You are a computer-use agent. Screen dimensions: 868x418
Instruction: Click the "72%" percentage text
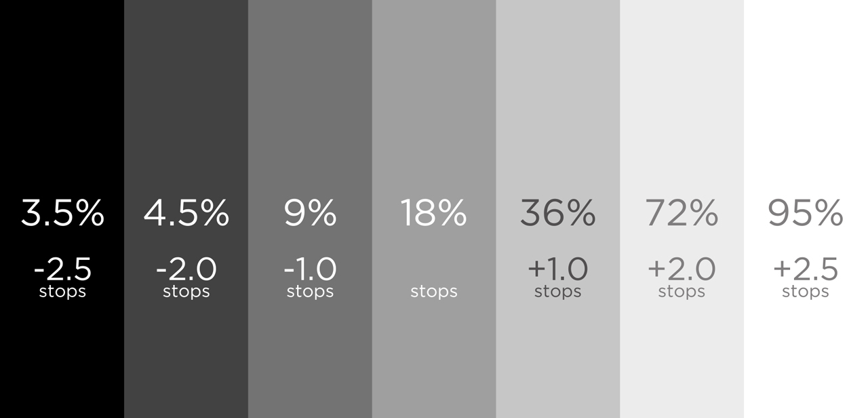(682, 213)
